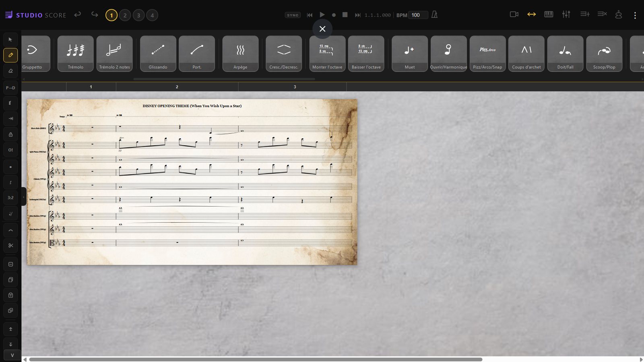Apply Pizz/Arco/Snap marking
Screen dimensions: 644x362
[x=487, y=54]
